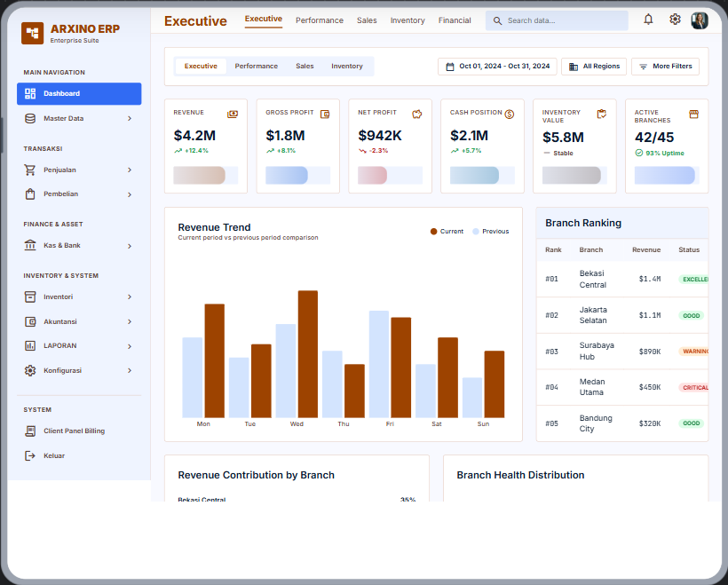
Task: Click the LAPORAN chart icon
Action: (x=30, y=345)
